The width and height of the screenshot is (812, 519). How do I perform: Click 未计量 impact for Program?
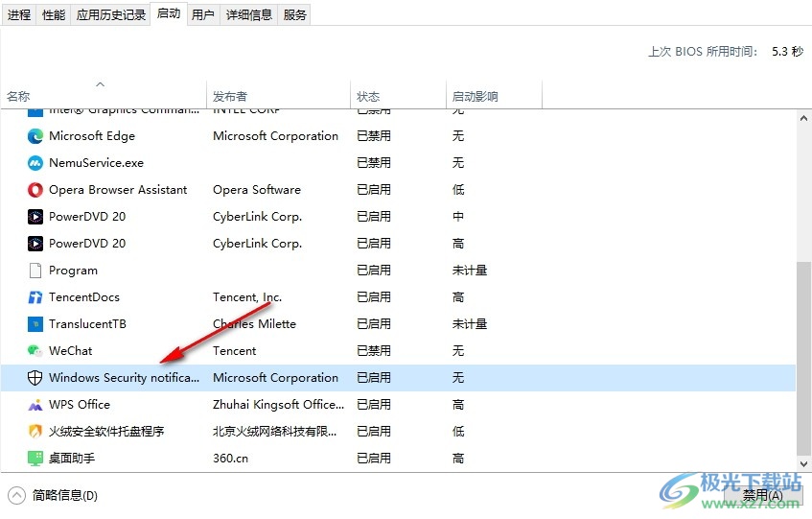point(469,271)
